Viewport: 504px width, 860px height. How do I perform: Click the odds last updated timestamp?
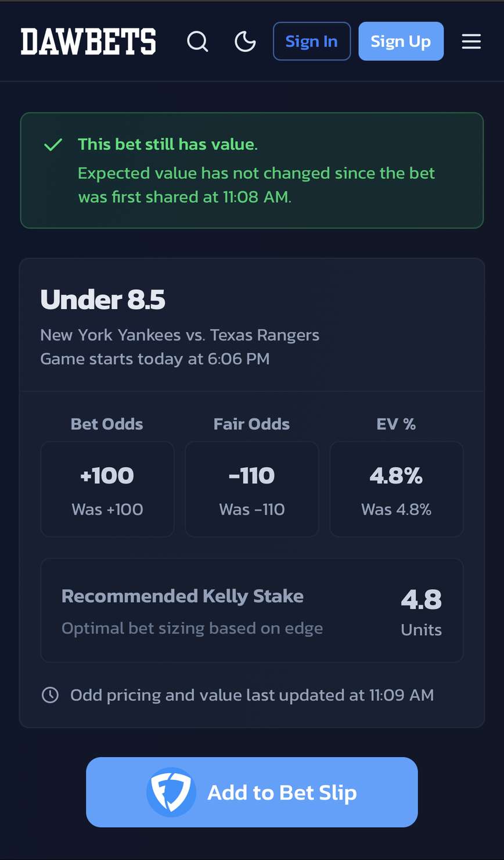(x=252, y=695)
